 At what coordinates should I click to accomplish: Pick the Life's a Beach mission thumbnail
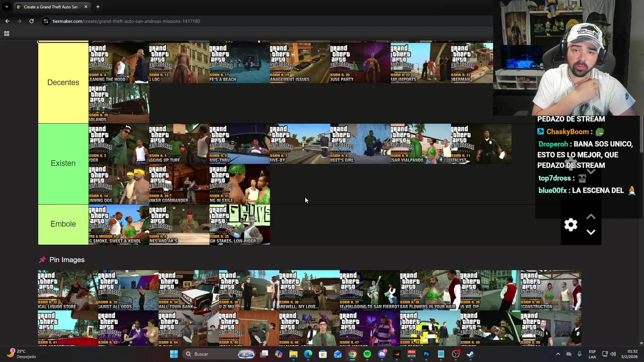click(239, 63)
